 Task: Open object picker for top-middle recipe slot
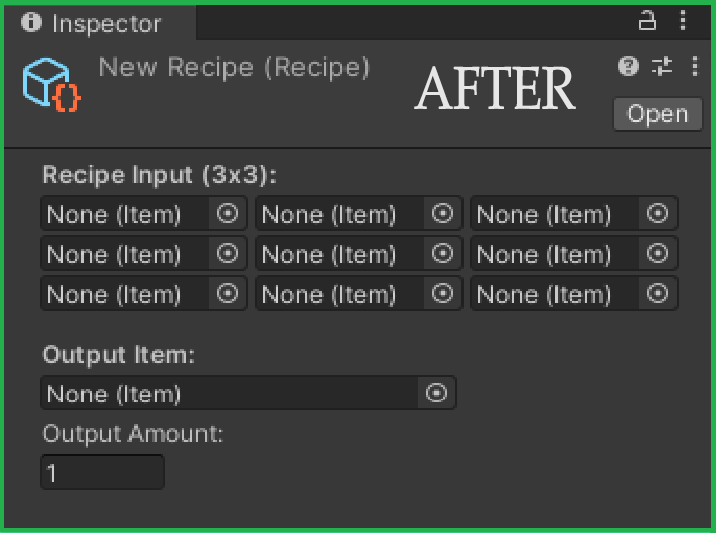(x=442, y=213)
